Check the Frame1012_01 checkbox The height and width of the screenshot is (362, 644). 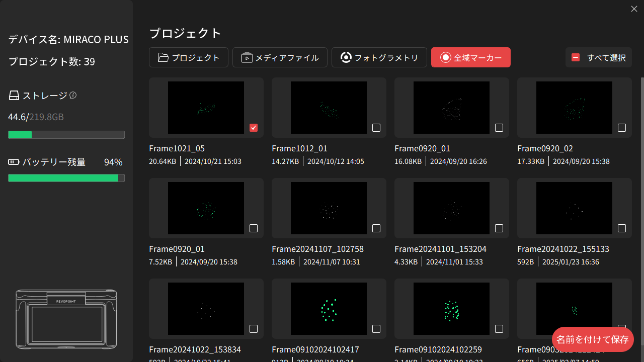[x=376, y=128]
